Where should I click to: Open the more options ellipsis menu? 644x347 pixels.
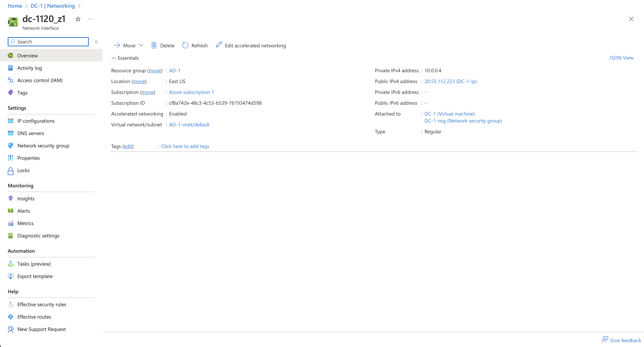click(x=91, y=19)
